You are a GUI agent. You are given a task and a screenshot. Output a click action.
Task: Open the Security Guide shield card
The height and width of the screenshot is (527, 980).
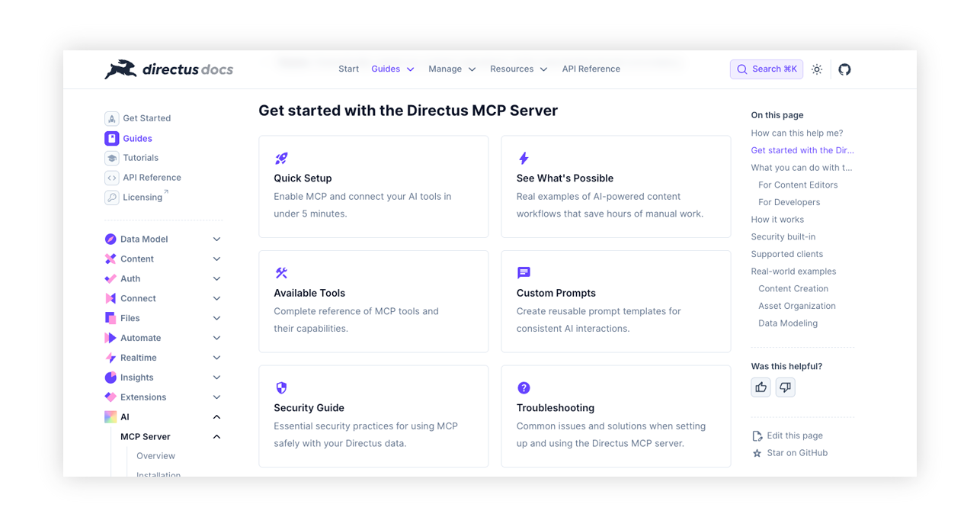point(373,416)
